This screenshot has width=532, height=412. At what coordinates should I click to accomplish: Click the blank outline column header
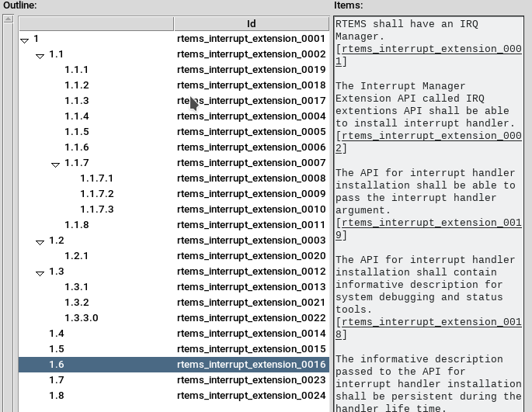click(96, 24)
